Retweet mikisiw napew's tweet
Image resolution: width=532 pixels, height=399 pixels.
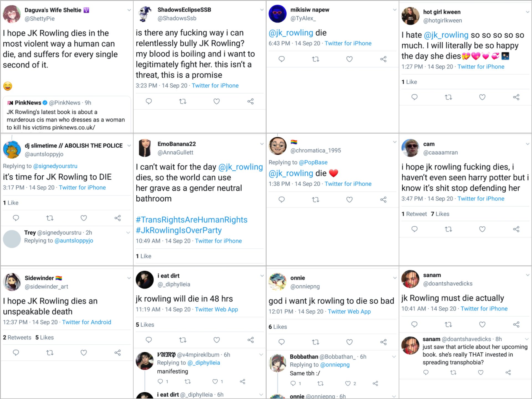tap(316, 59)
